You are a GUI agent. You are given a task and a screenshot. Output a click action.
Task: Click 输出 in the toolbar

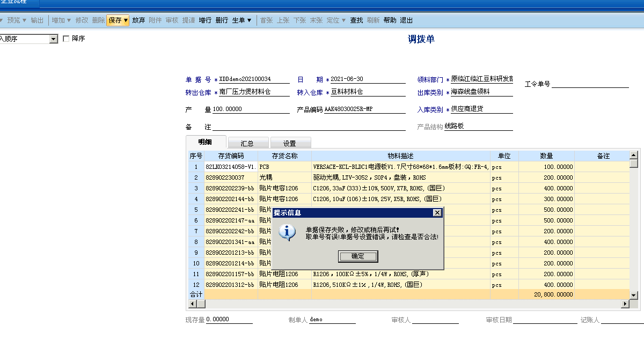click(x=37, y=20)
